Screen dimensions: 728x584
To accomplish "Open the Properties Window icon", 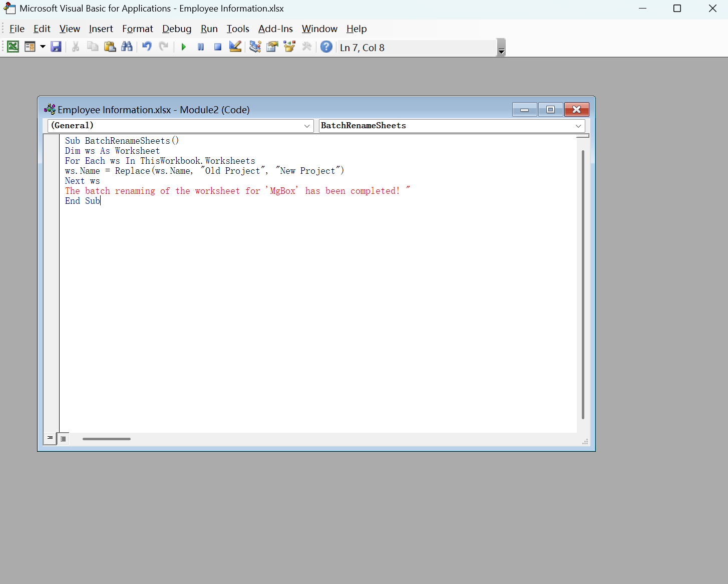I will [272, 47].
